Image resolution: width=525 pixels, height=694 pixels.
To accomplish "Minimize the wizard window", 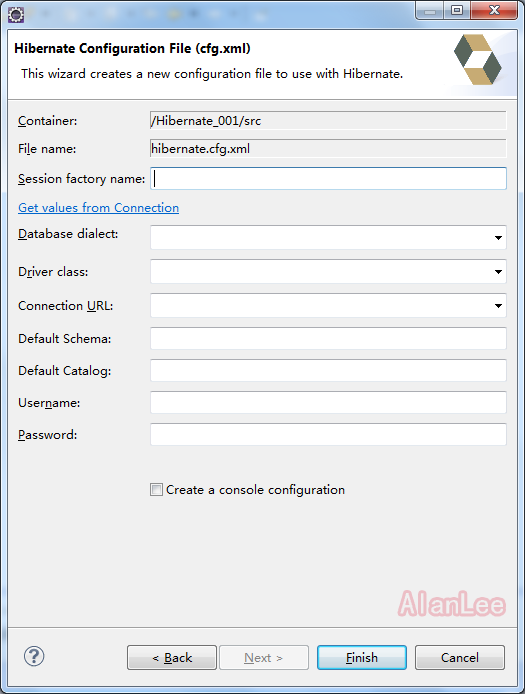I will [x=430, y=10].
